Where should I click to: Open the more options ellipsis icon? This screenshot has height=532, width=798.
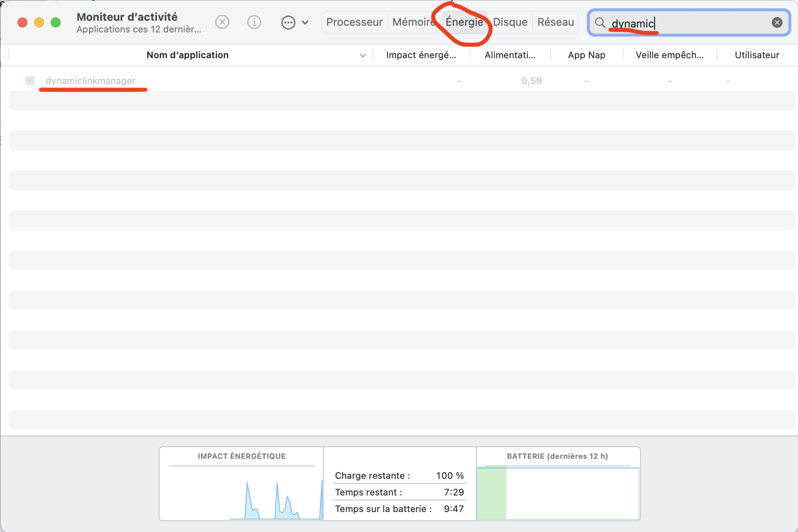288,22
